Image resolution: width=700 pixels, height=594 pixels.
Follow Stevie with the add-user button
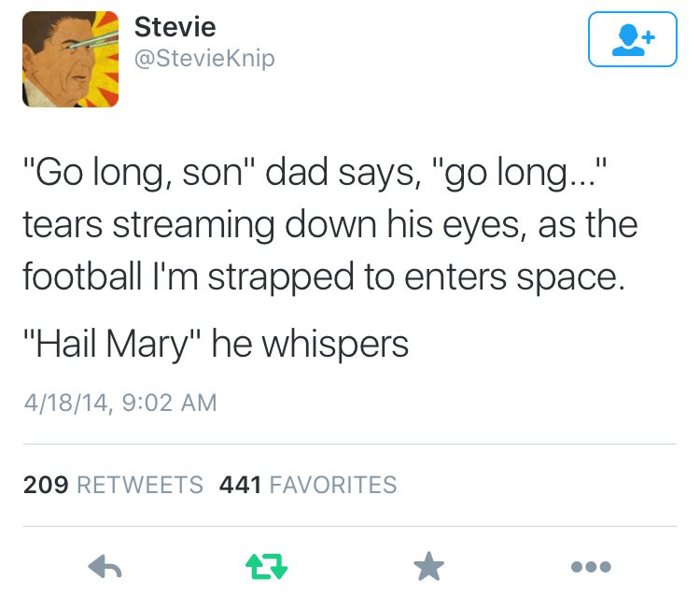[x=632, y=39]
